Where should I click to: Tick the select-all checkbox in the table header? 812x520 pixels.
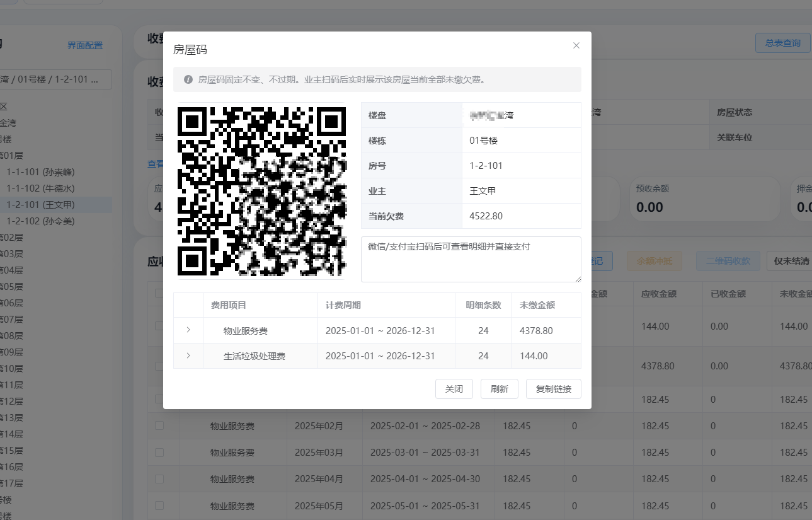pos(159,293)
